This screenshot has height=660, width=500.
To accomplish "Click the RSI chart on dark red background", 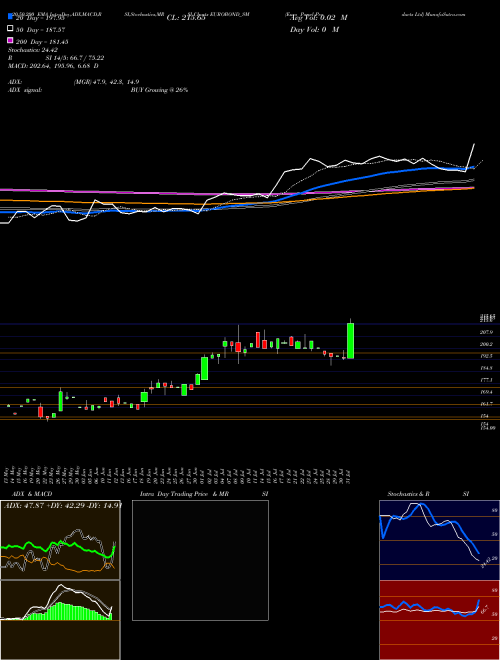I will (439, 620).
